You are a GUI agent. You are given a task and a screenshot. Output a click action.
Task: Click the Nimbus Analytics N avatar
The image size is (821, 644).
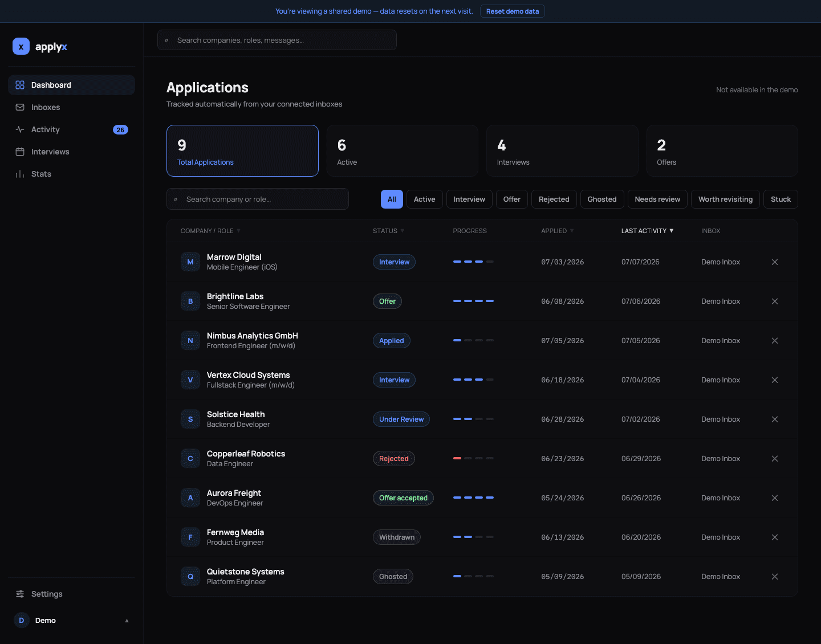point(190,341)
